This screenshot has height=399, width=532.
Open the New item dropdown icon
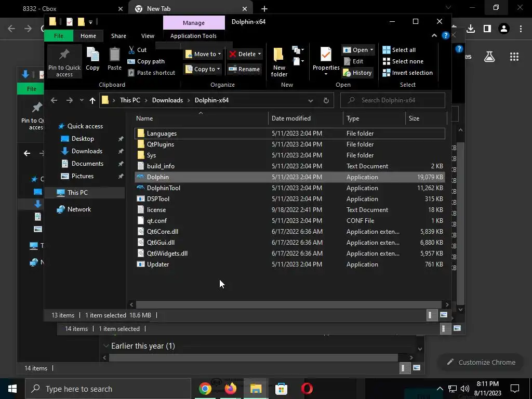(x=298, y=50)
